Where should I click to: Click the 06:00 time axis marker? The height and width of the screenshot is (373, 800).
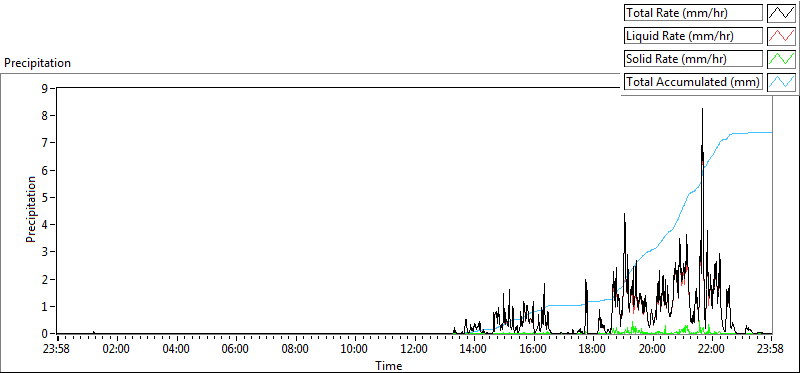click(236, 350)
